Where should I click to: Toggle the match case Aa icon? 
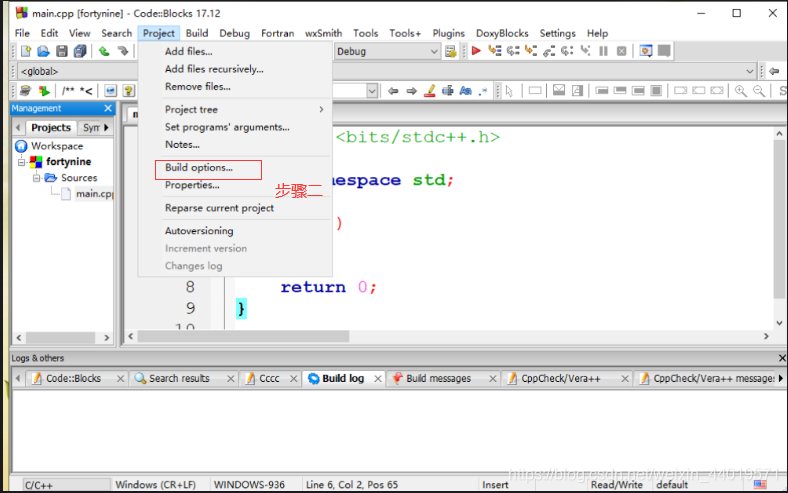coord(465,91)
